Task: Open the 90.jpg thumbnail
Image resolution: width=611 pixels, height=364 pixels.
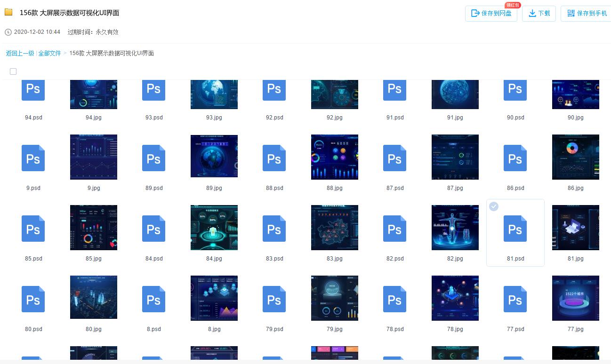Action: click(576, 95)
